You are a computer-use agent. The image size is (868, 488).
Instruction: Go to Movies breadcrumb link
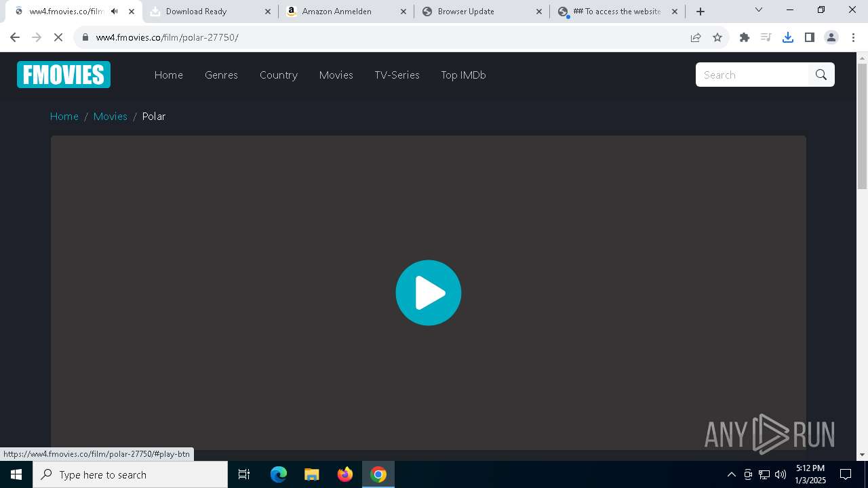[x=111, y=117]
